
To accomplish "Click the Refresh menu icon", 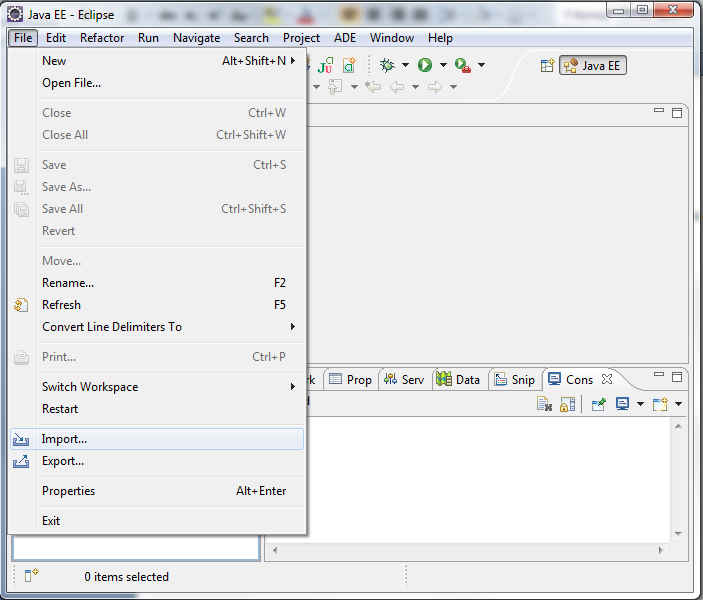I will [21, 305].
